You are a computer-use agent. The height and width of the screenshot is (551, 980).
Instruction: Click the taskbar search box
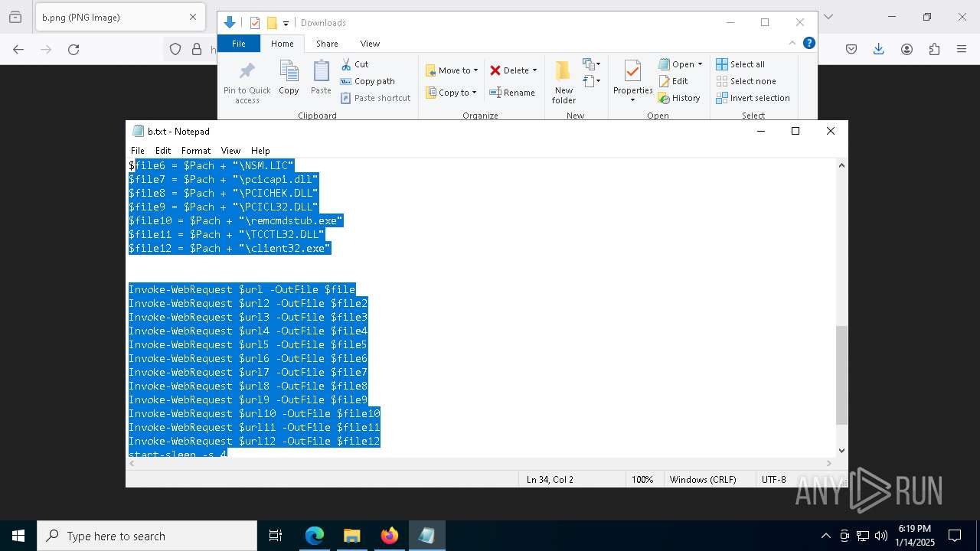pos(147,536)
